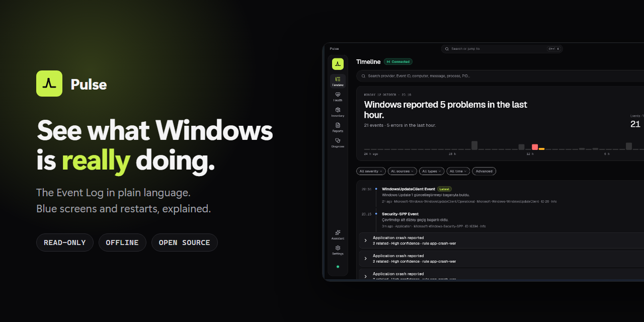
Task: Click the "24 h ago" histogram label
Action: 370,154
